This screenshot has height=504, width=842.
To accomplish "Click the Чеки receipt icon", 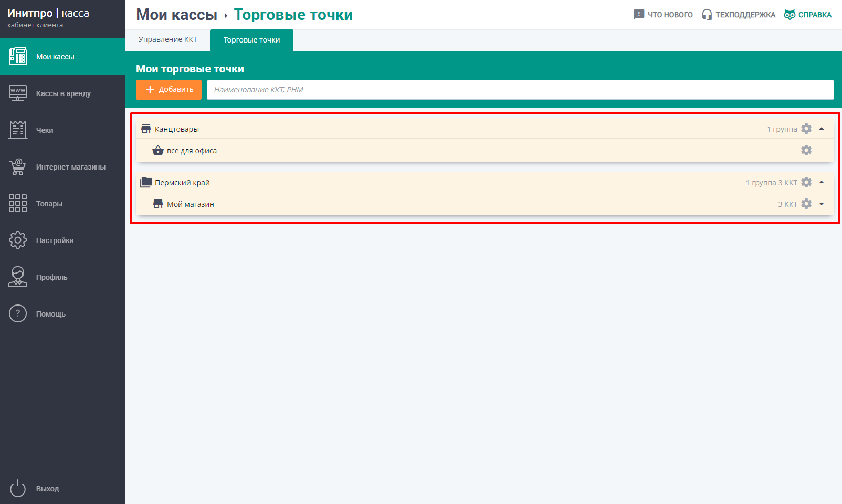I will [x=18, y=130].
